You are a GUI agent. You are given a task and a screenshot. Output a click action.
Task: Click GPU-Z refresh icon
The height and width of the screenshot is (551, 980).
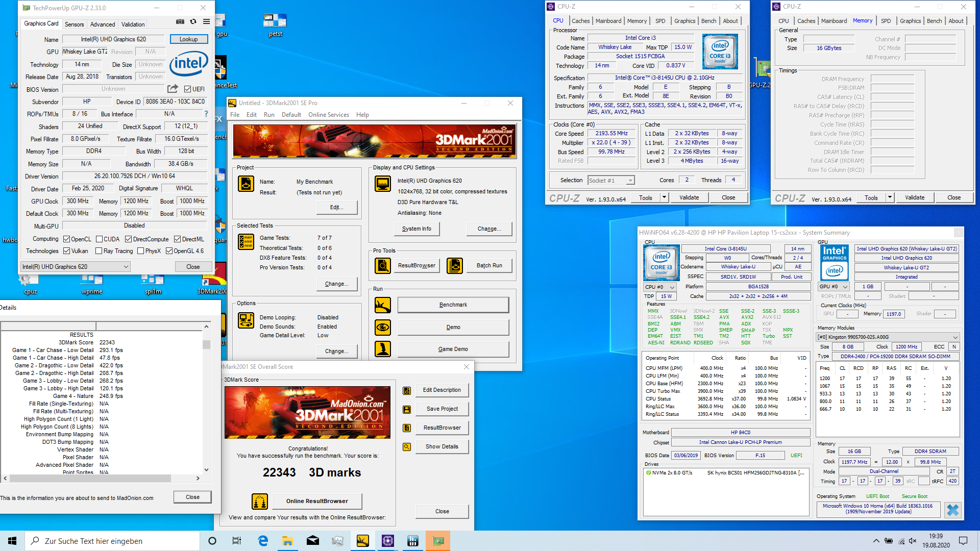(193, 22)
